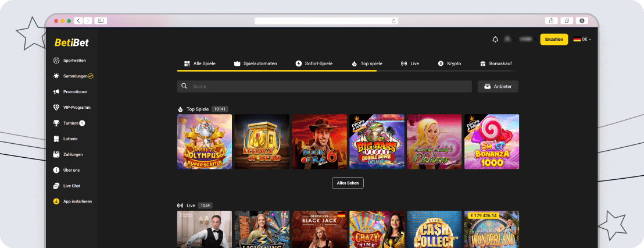This screenshot has width=644, height=248.
Task: Click the Sammlungen sidebar icon
Action: click(56, 76)
